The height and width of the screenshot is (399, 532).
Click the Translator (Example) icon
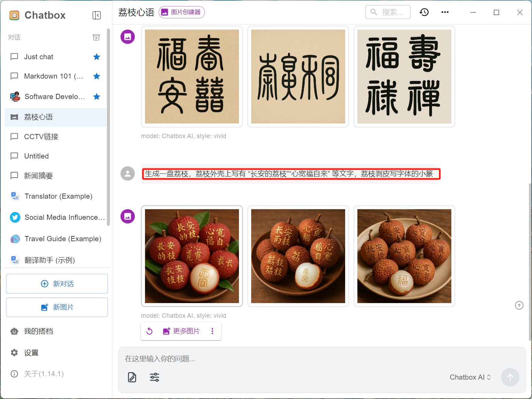[15, 196]
